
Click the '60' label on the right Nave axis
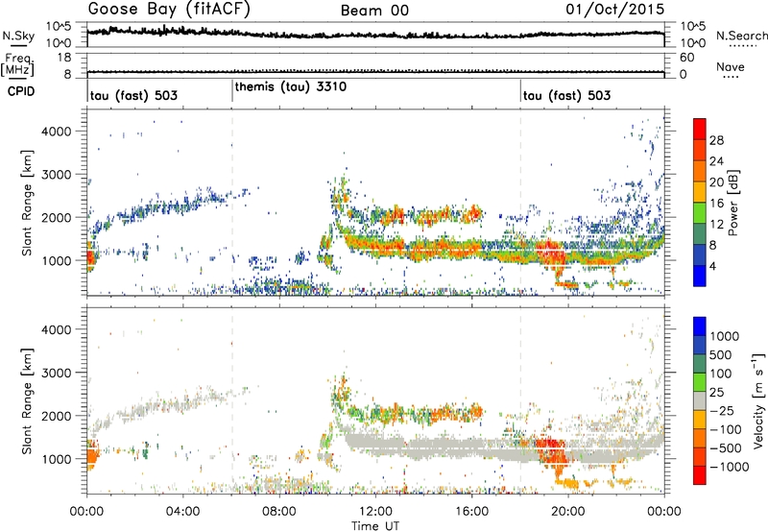tap(687, 58)
